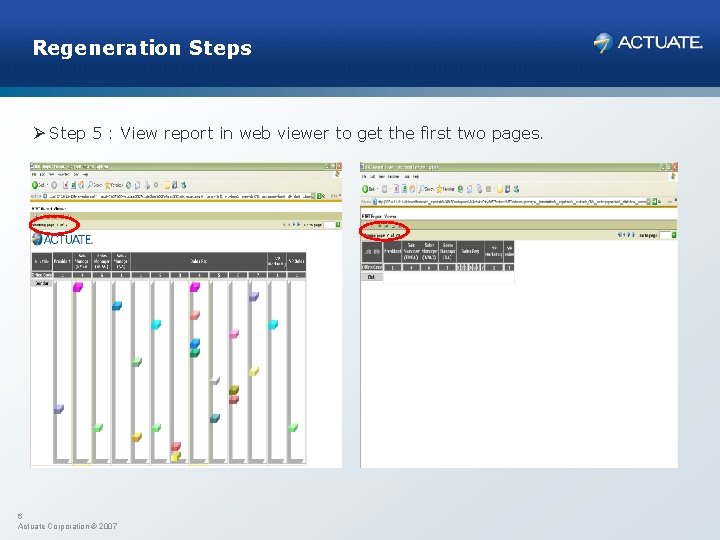This screenshot has height=540, width=720.
Task: Click the URL address field in left browser
Action: click(x=179, y=197)
